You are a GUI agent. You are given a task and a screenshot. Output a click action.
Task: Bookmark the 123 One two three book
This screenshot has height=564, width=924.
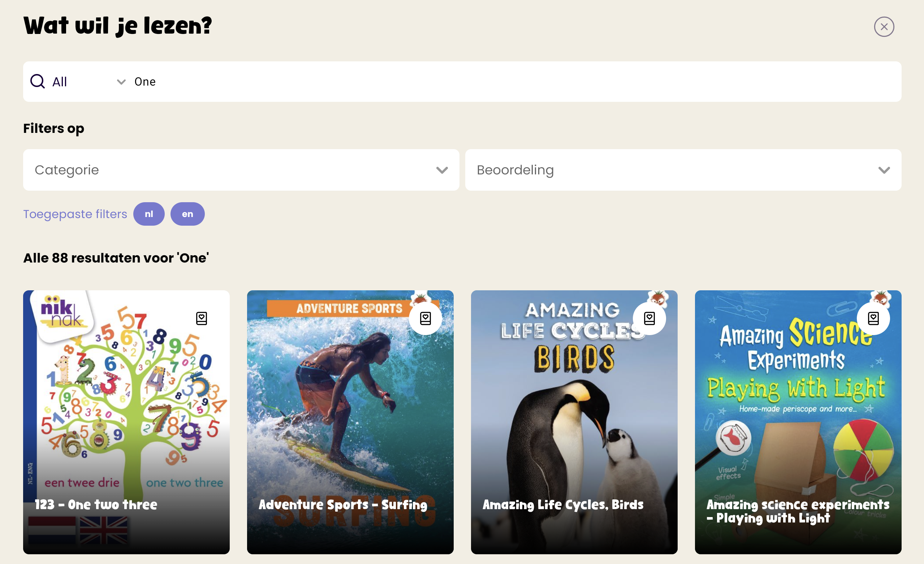(201, 318)
